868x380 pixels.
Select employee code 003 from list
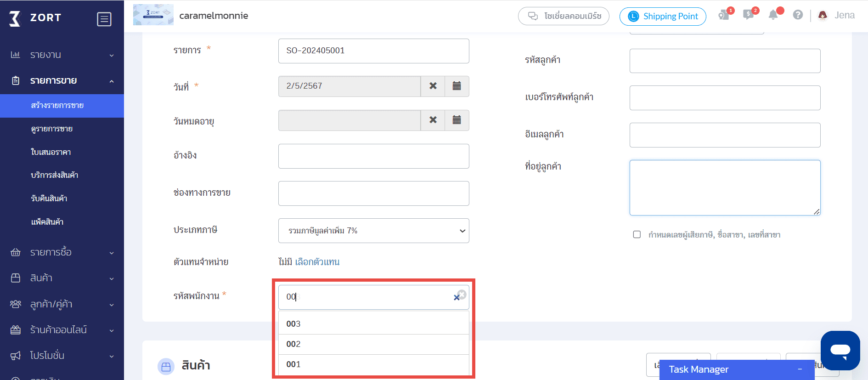click(x=374, y=323)
